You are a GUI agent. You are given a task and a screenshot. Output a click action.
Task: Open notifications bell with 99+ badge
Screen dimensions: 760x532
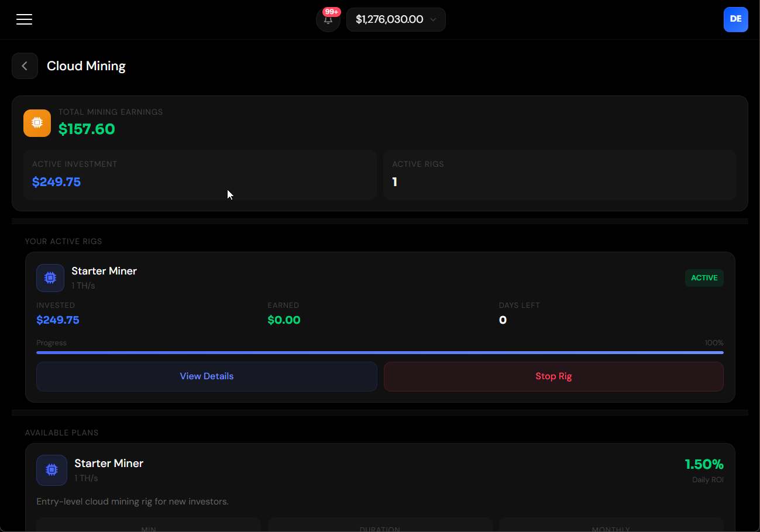[x=328, y=19]
